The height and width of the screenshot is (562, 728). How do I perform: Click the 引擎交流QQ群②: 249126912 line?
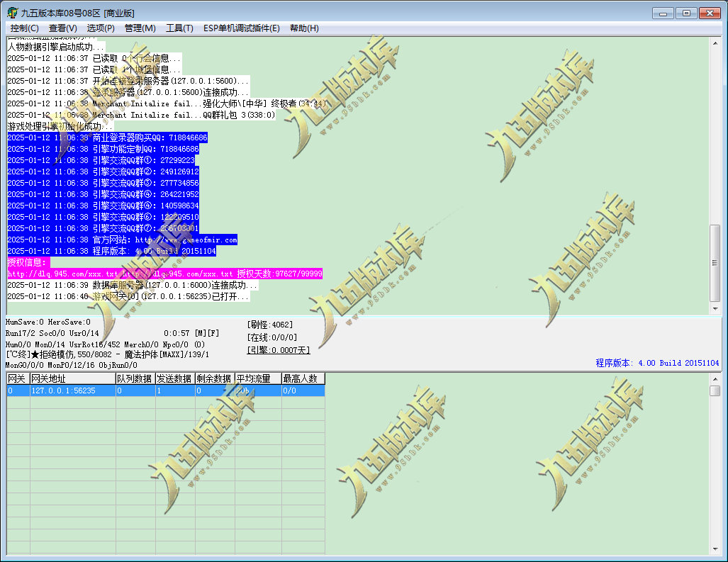(x=103, y=172)
